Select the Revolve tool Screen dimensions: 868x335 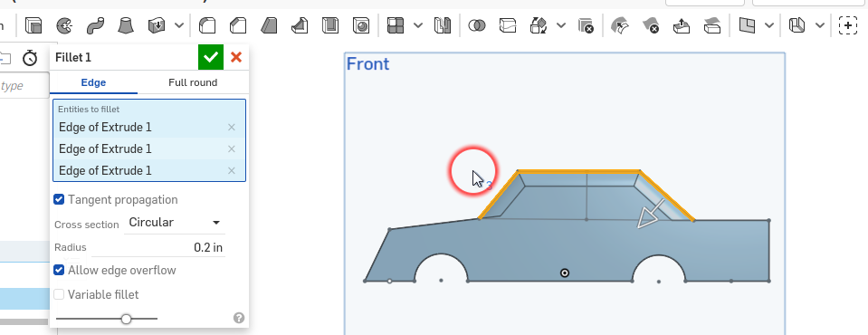(x=65, y=25)
